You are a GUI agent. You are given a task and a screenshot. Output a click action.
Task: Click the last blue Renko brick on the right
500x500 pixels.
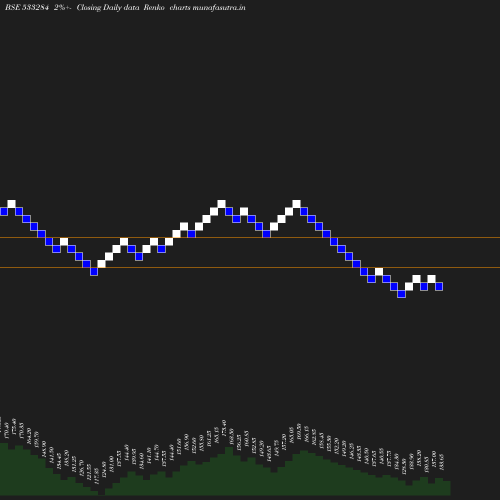[439, 286]
